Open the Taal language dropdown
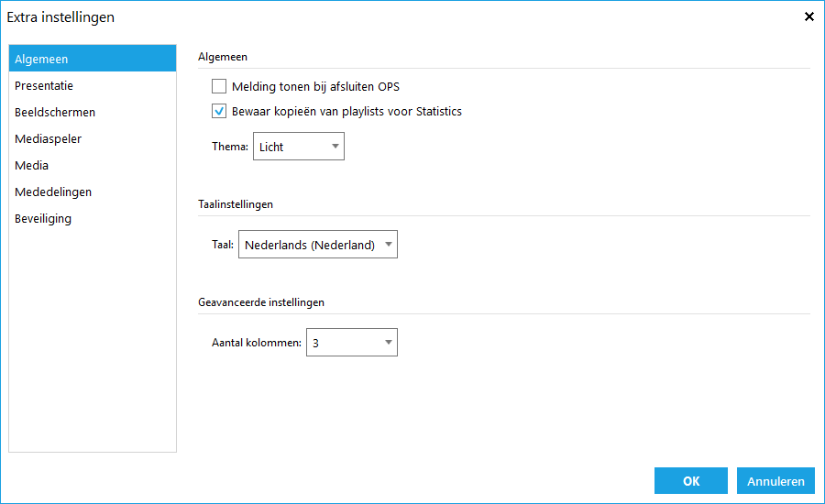Screen dimensions: 825x504 pyautogui.click(x=318, y=244)
